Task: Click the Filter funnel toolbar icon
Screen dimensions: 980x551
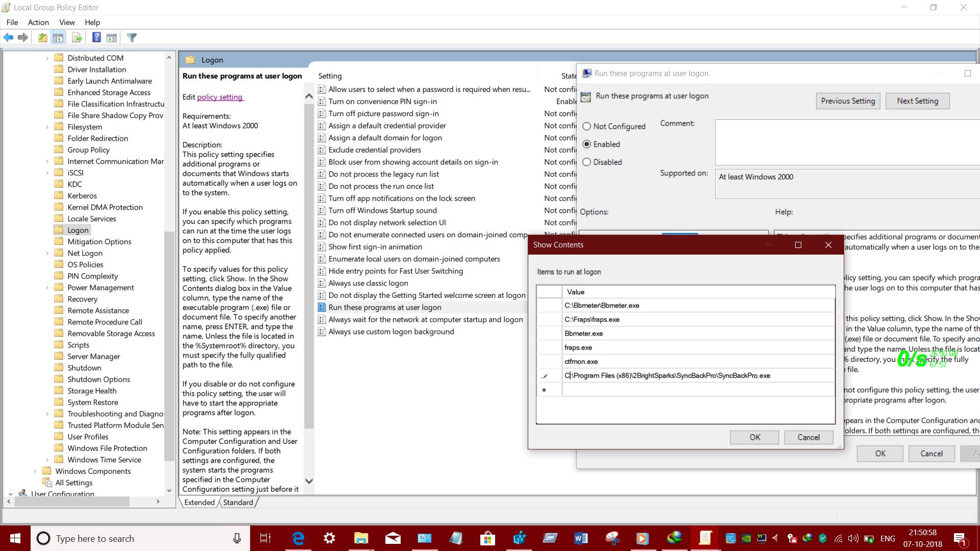Action: (132, 37)
